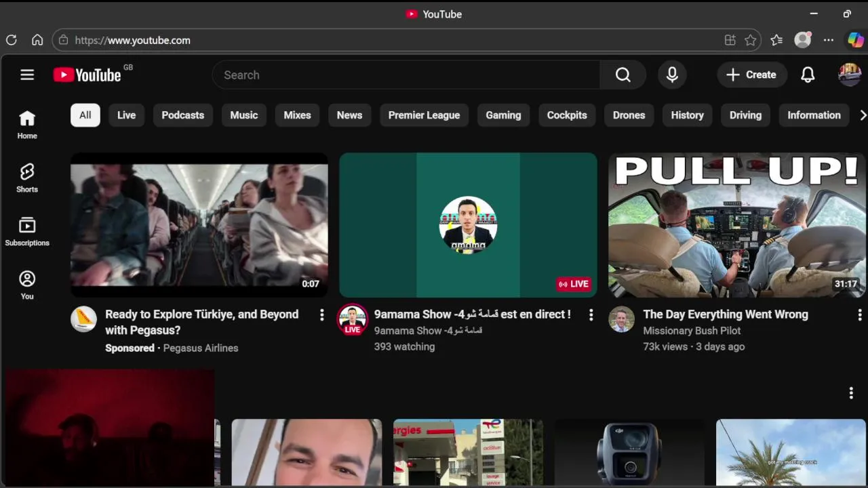Click the Sponsored label
The height and width of the screenshot is (488, 868).
coord(130,348)
